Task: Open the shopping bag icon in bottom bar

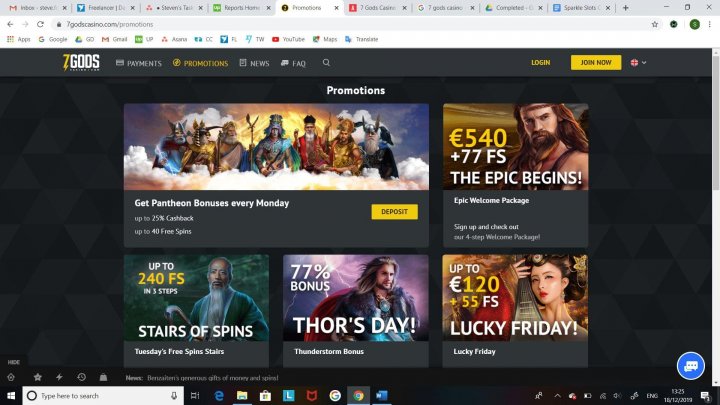Action: [103, 377]
